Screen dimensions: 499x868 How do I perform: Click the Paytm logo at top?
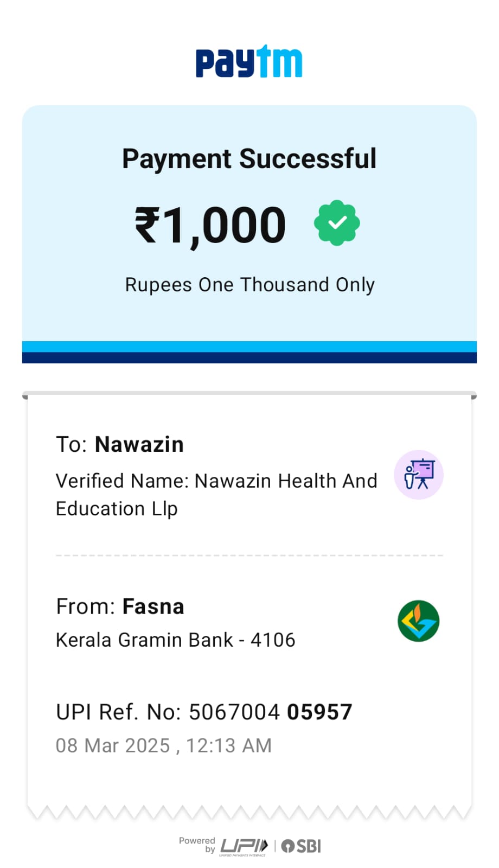tap(249, 62)
